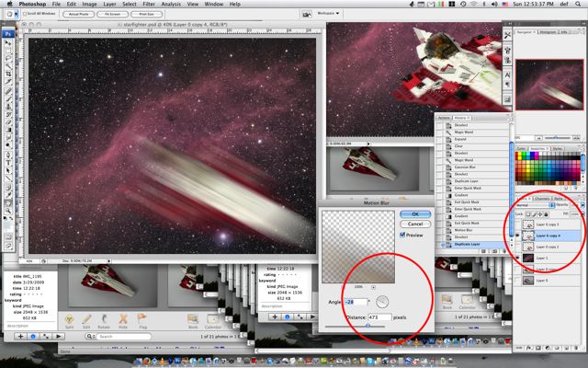The height and width of the screenshot is (368, 588).
Task: Toggle lock all in Layers panel
Action: 546,214
